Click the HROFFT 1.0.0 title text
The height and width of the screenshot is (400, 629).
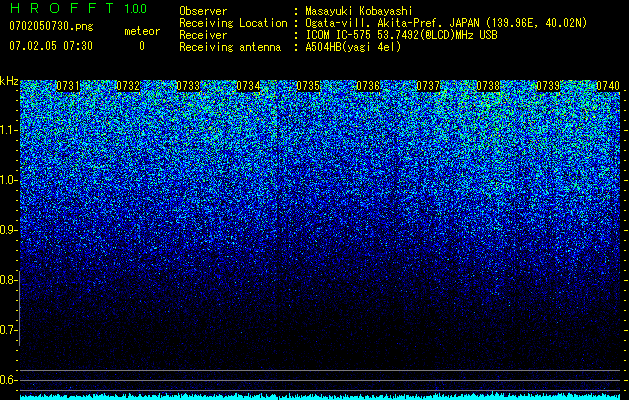click(78, 8)
